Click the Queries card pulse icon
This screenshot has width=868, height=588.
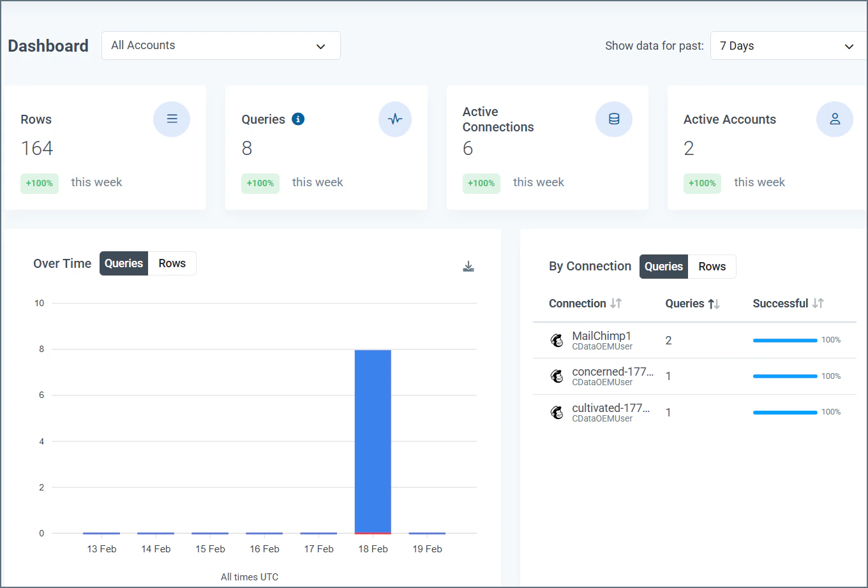tap(395, 119)
